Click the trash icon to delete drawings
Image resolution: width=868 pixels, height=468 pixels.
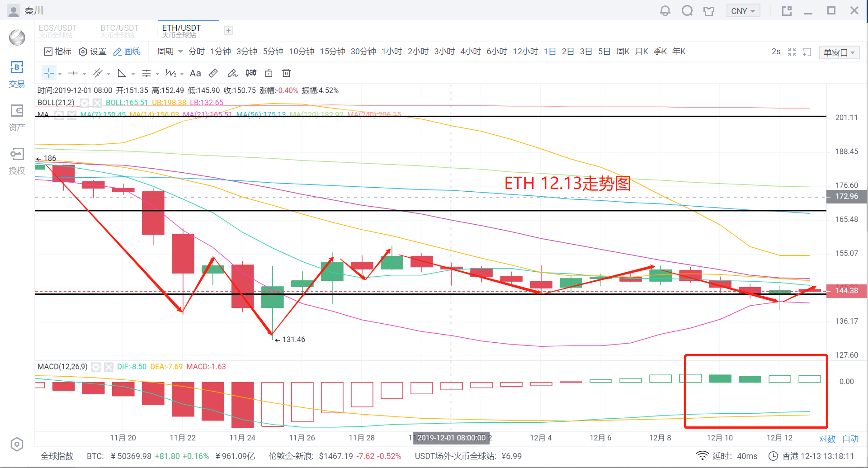(x=286, y=73)
